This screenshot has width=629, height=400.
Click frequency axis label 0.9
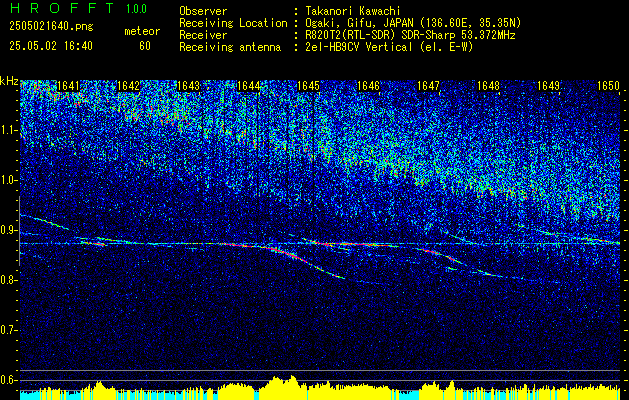8,230
